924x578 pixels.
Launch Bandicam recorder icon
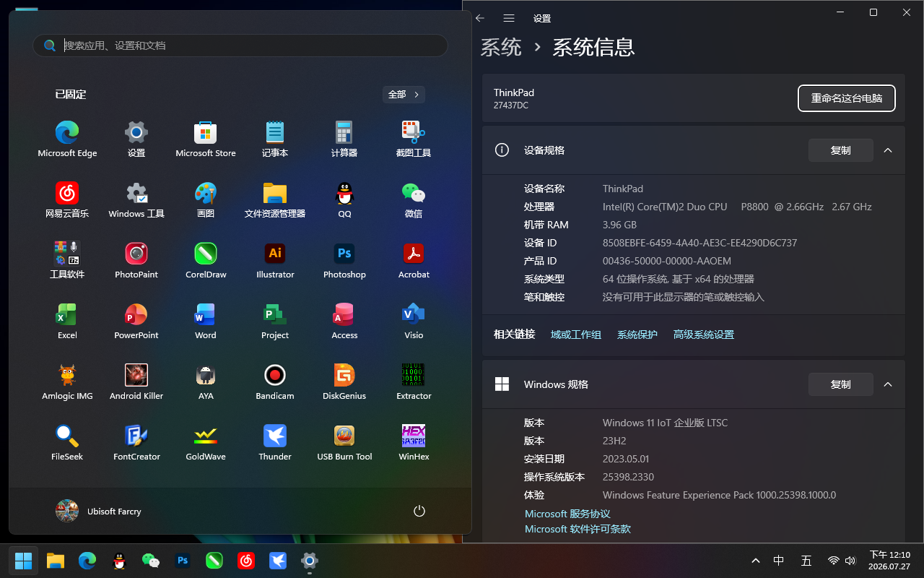coord(275,381)
